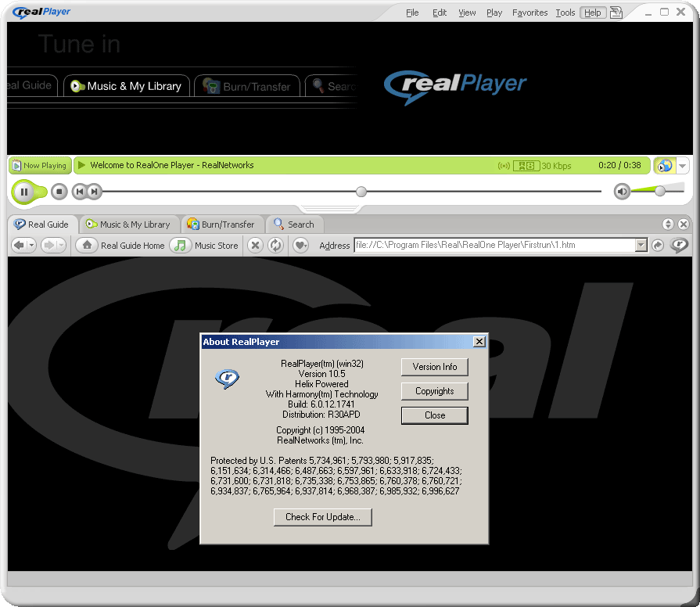Screen dimensions: 700x607
Task: Go back with the browser back arrow
Action: [x=20, y=245]
